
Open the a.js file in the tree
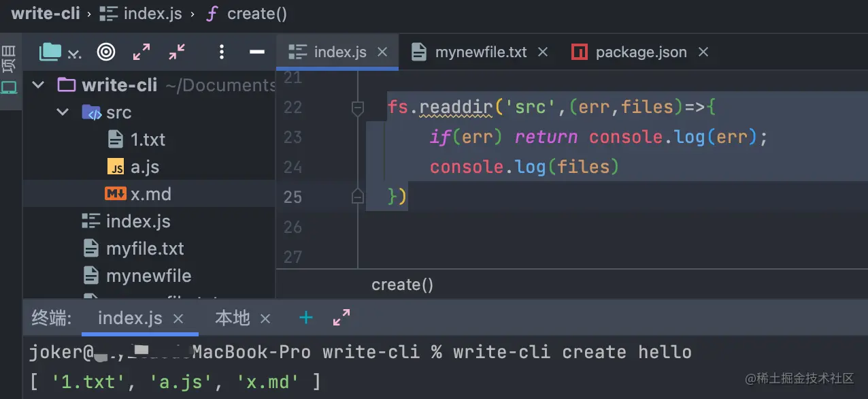pyautogui.click(x=145, y=167)
